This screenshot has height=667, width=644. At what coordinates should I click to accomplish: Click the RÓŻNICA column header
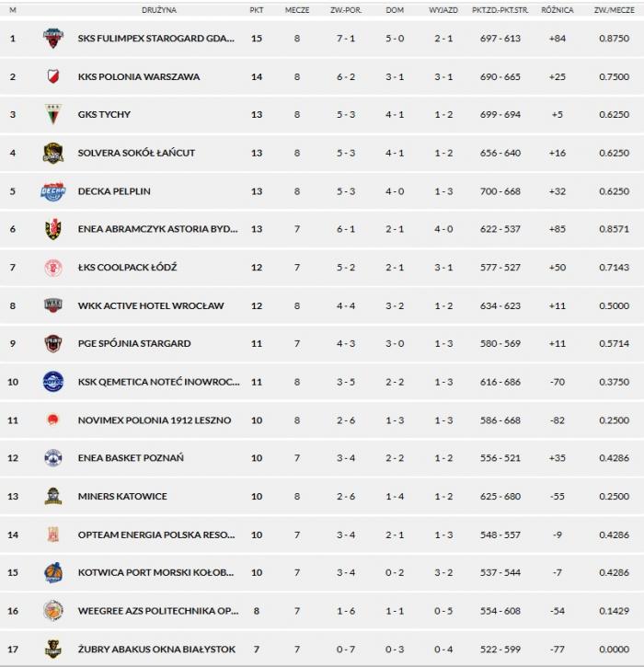[x=558, y=10]
